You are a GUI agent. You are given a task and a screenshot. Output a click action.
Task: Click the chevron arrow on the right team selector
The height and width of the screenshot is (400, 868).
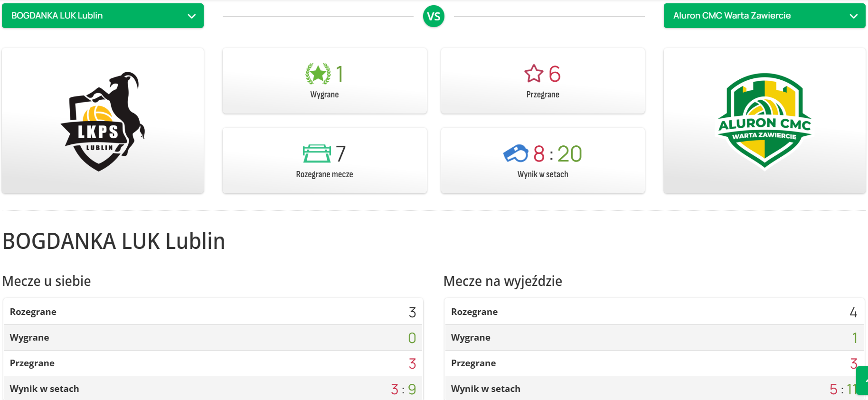(853, 16)
